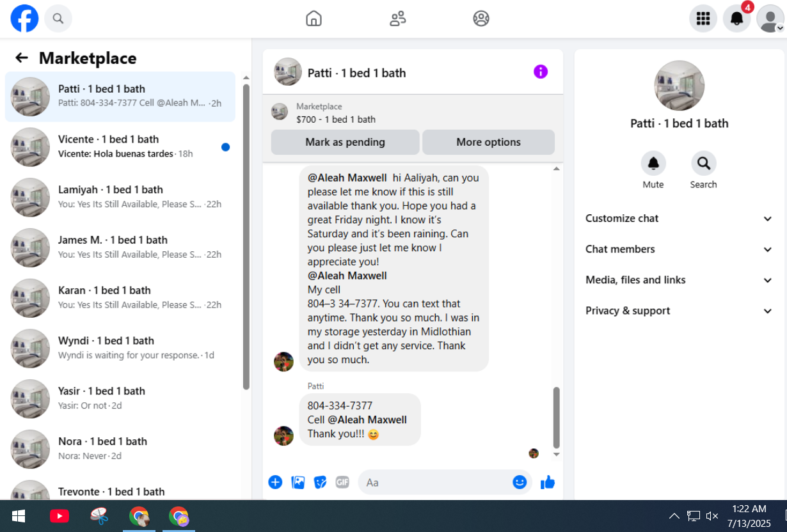Open Vicente conversation
787x532 pixels.
120,147
